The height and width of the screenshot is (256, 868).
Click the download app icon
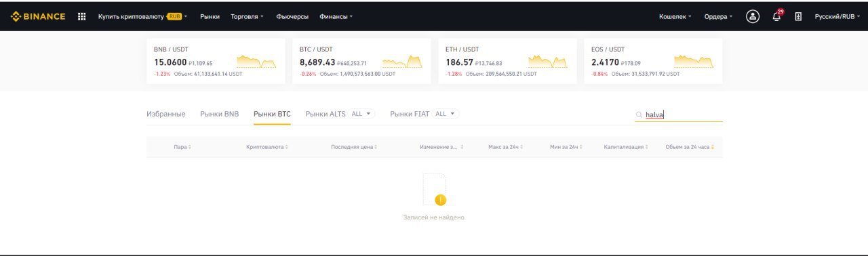(798, 16)
